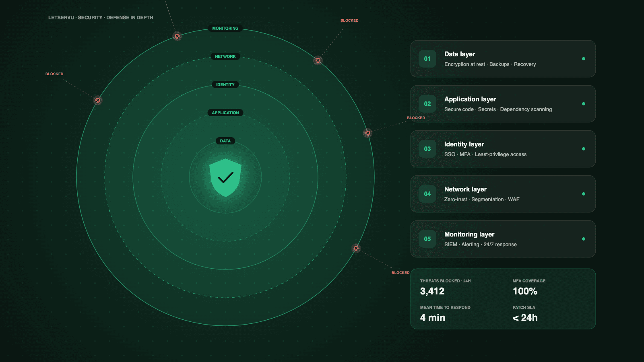This screenshot has height=362, width=644.
Task: Click the 'LETSERVU · SECURITY · DEFENSE IN DEPTH' header
Action: 101,18
